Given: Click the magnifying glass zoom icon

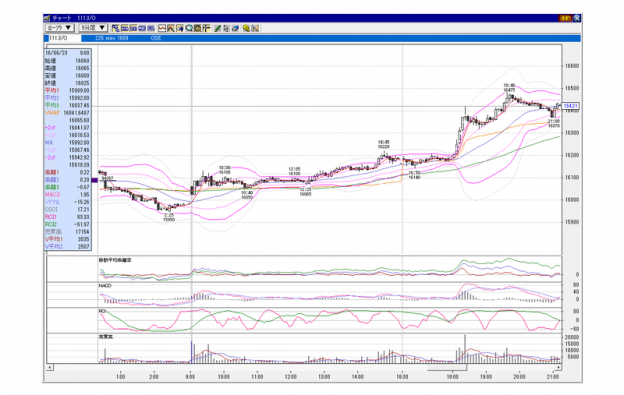Looking at the screenshot, I should click(189, 28).
